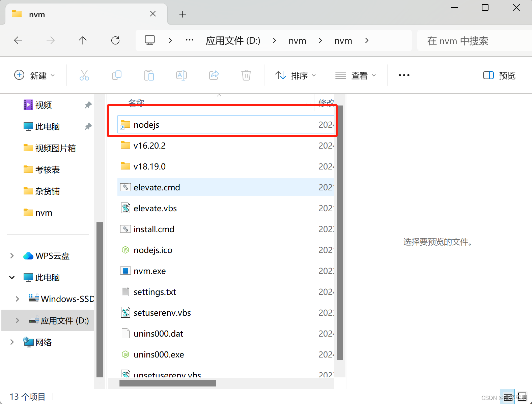Click the Paste clipboard icon
The image size is (532, 404).
[149, 75]
